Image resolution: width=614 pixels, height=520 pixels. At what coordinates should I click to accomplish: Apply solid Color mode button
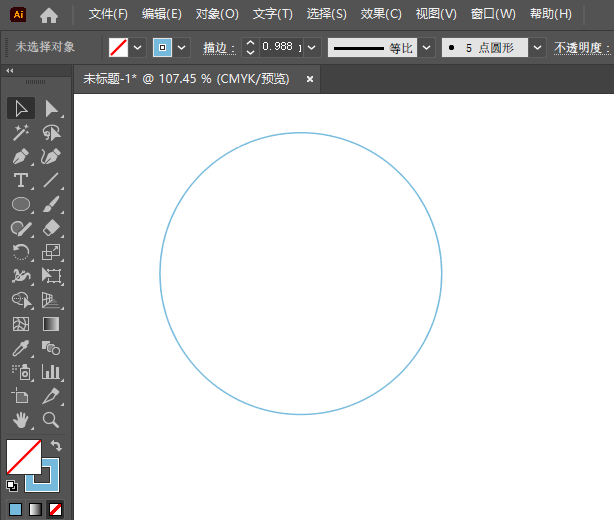(16, 509)
